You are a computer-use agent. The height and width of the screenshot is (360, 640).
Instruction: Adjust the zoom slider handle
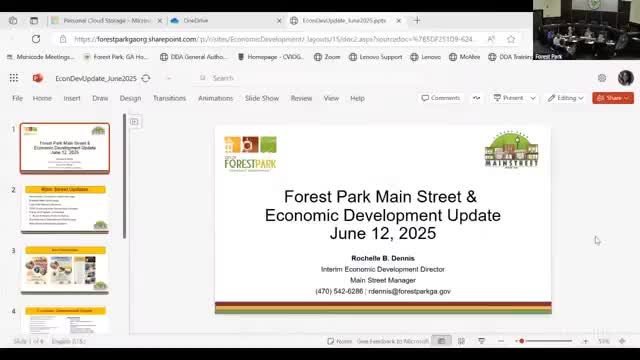tap(521, 341)
